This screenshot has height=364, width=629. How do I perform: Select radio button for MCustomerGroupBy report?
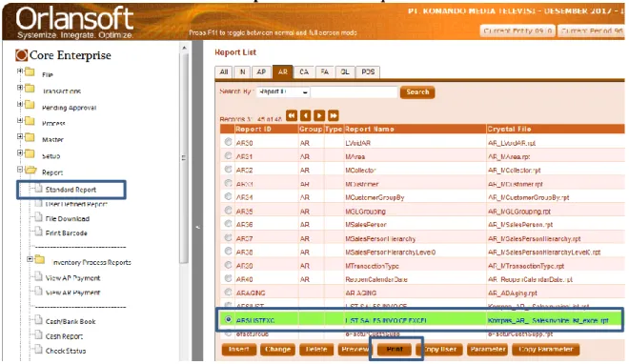[x=229, y=196]
